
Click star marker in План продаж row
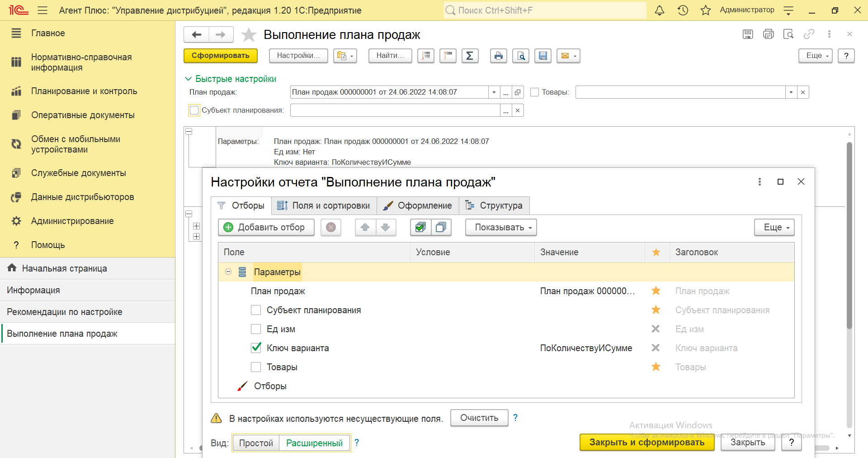[656, 291]
